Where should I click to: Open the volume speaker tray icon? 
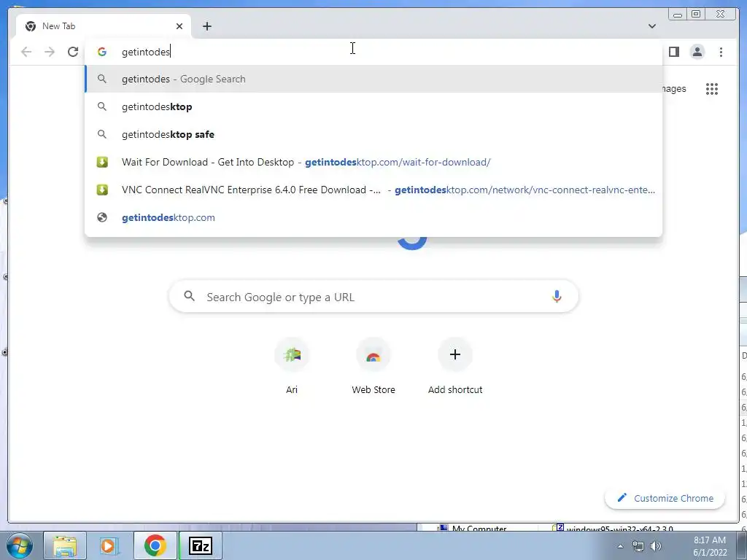pos(656,546)
